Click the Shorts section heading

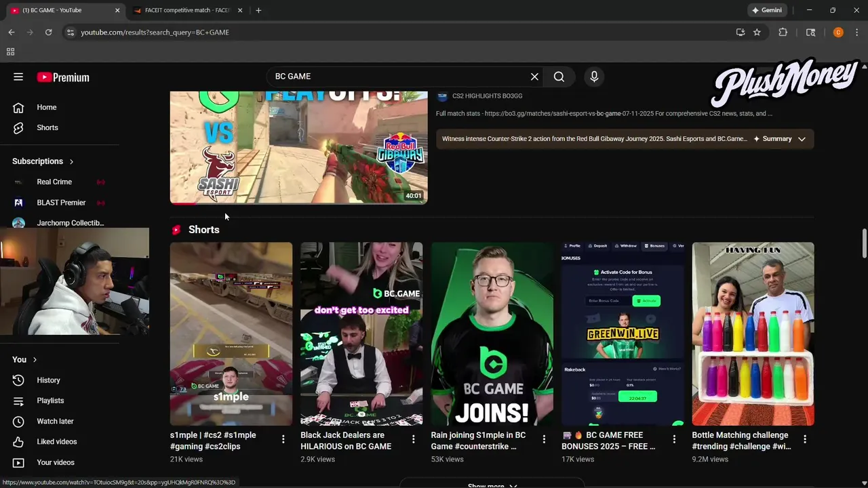203,230
